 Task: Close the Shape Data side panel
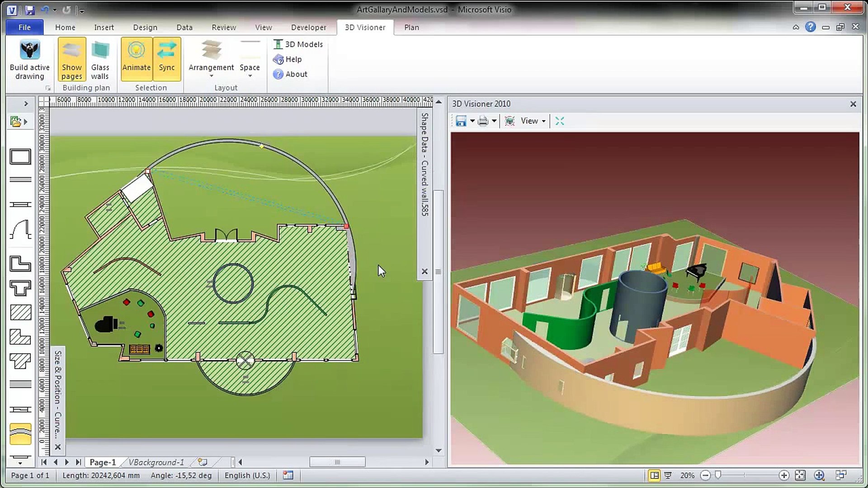point(425,272)
